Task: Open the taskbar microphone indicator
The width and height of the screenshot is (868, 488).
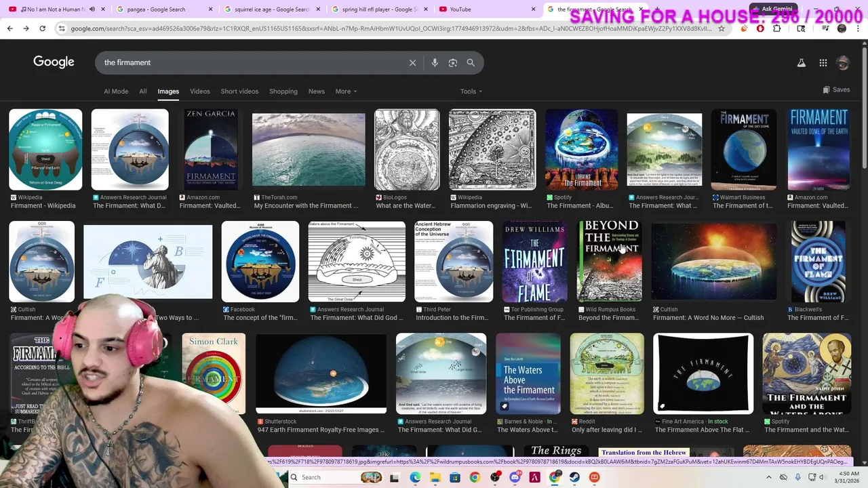Action: 797,477
